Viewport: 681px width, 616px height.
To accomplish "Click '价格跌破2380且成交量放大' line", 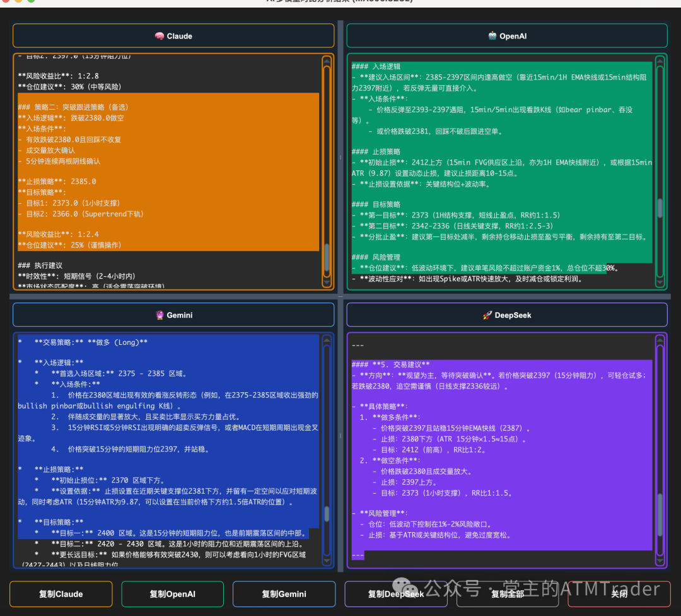I will [x=422, y=472].
